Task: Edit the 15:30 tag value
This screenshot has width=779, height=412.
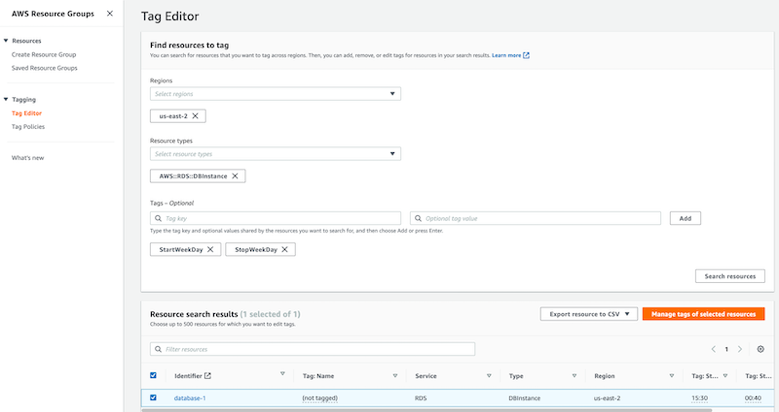Action: coord(700,398)
